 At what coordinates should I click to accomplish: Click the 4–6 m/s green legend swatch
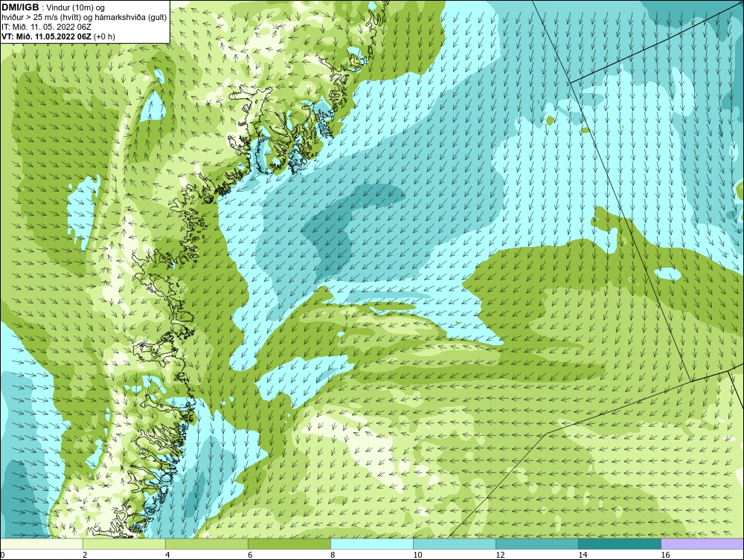click(x=206, y=544)
